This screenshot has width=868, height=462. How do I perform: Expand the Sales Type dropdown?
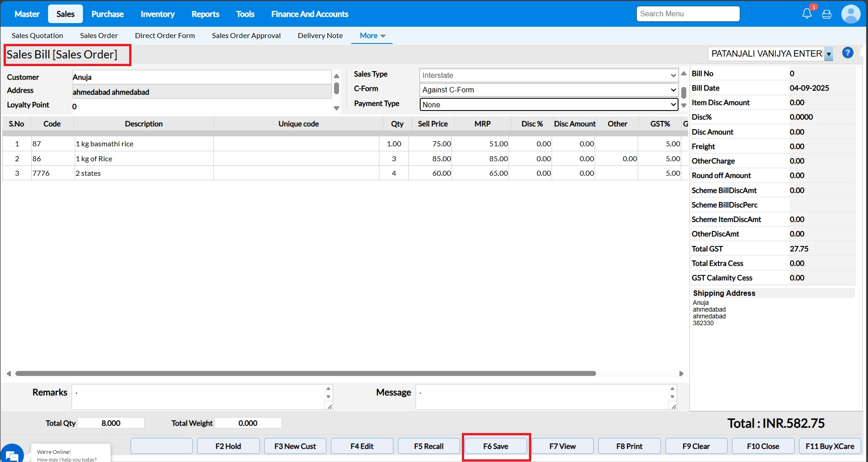point(548,76)
